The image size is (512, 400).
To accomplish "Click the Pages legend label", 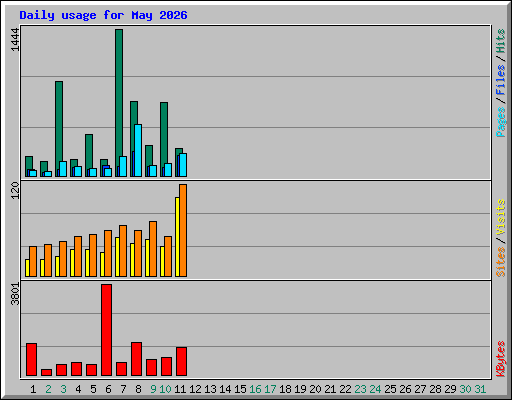I will coord(501,122).
